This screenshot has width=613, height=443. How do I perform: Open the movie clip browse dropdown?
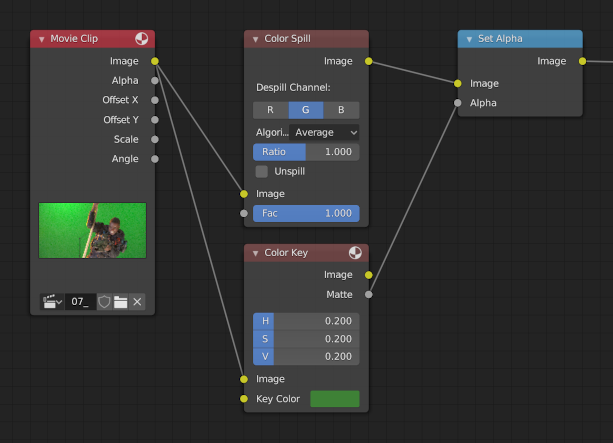51,301
